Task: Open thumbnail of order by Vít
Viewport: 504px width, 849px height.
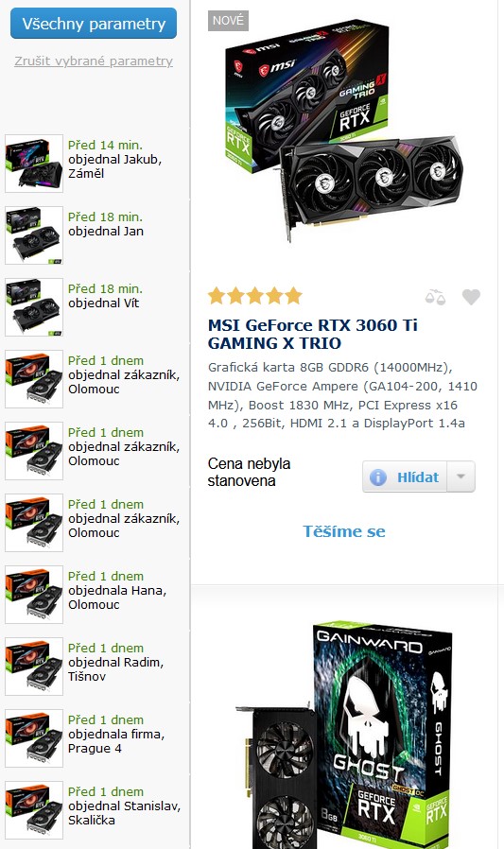Action: 34,307
